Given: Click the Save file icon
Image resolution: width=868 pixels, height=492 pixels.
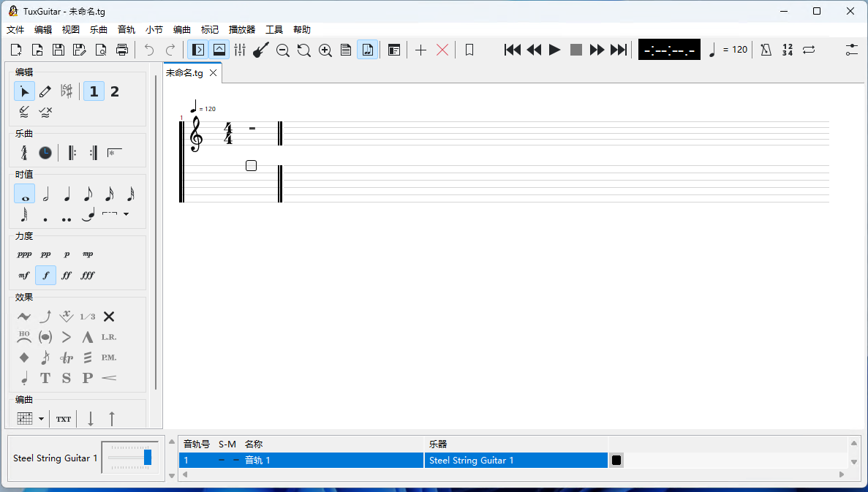Looking at the screenshot, I should (58, 50).
